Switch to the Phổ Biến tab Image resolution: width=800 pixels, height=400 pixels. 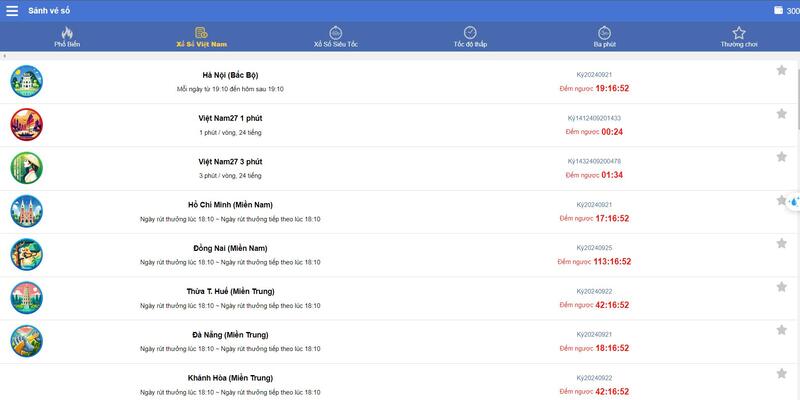coord(67,37)
